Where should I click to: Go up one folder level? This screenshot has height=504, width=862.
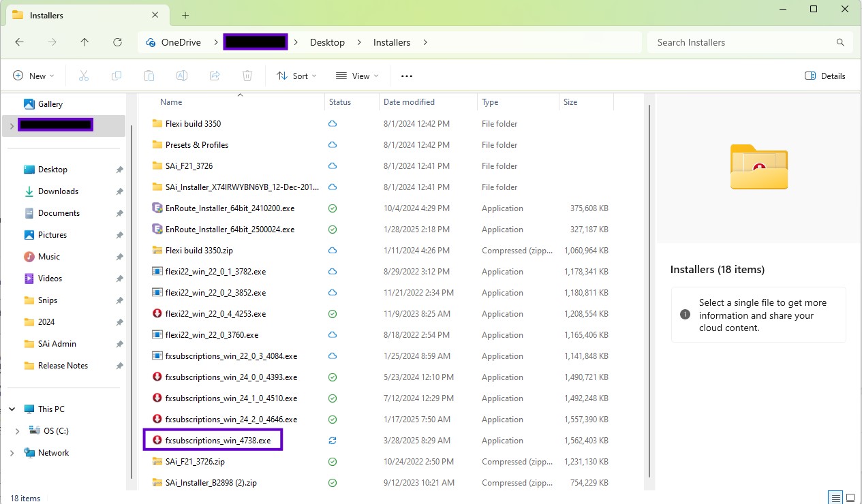click(x=84, y=42)
